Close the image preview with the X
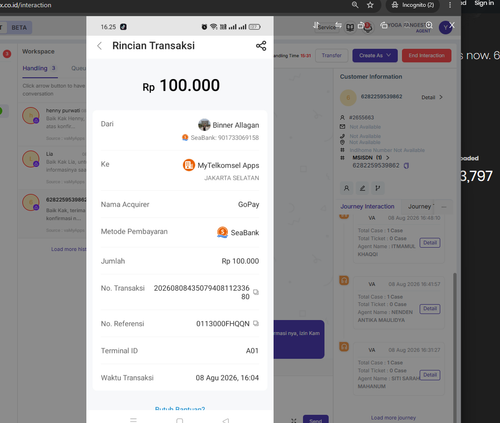The height and width of the screenshot is (423, 500). [x=452, y=25]
